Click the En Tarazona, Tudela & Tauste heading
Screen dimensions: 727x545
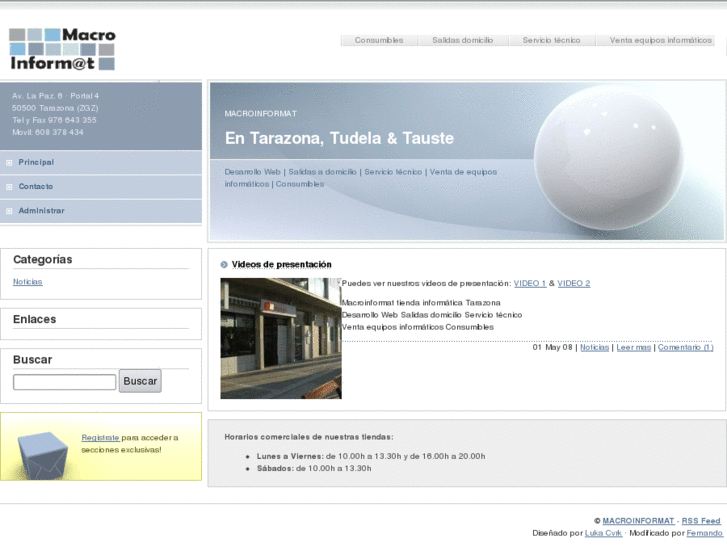click(339, 138)
